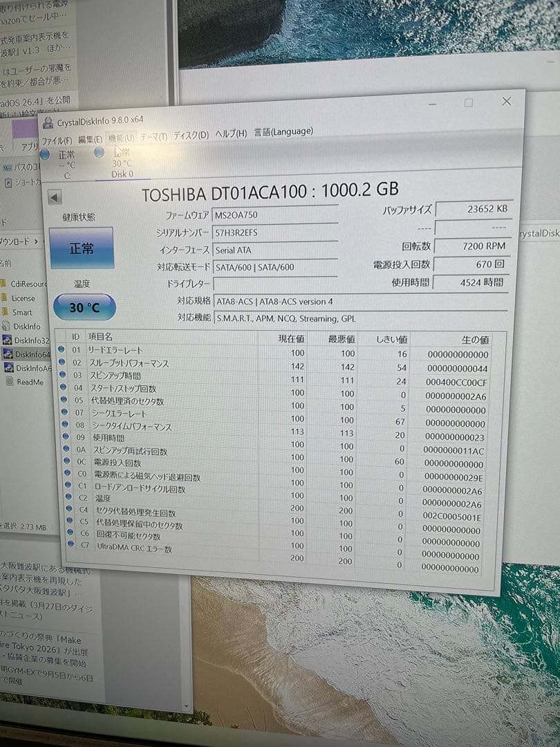Click status dot for C2 温度

click(x=69, y=497)
